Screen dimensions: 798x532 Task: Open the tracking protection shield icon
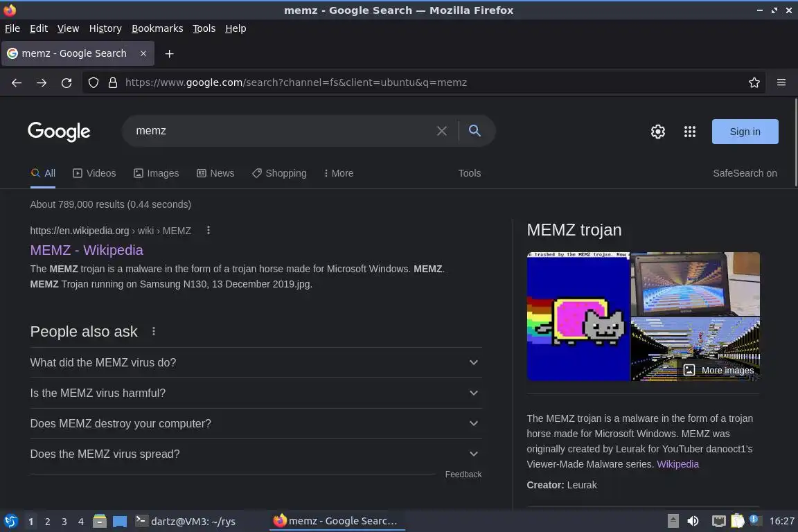(93, 82)
